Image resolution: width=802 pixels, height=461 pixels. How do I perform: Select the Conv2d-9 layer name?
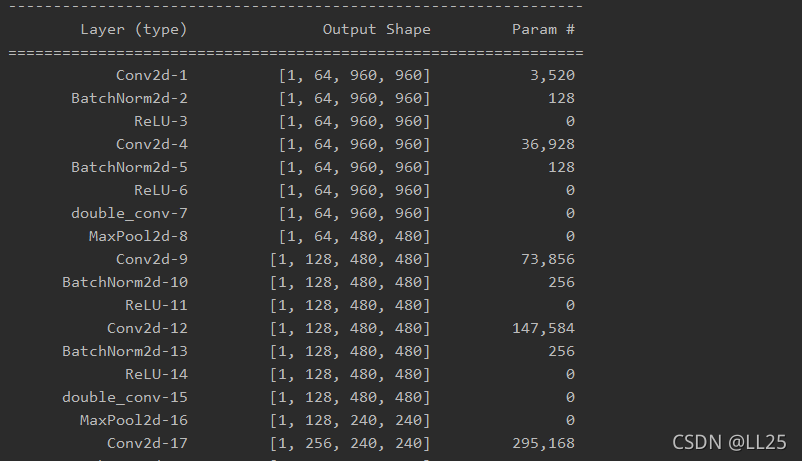152,259
